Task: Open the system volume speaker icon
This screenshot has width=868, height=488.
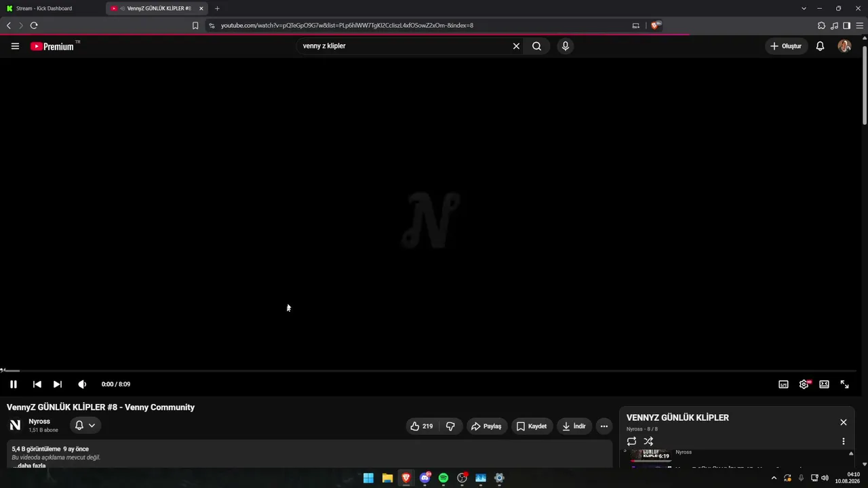Action: point(825,478)
